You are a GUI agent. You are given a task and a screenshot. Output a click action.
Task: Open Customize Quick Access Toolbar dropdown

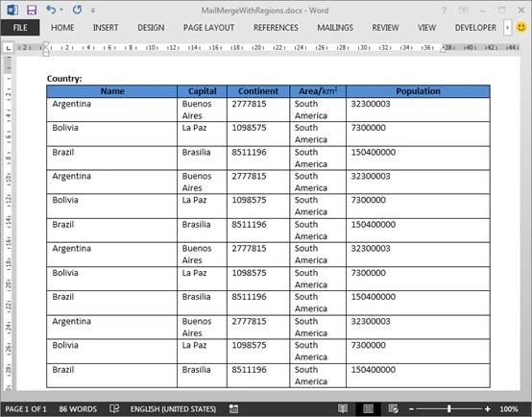click(93, 11)
